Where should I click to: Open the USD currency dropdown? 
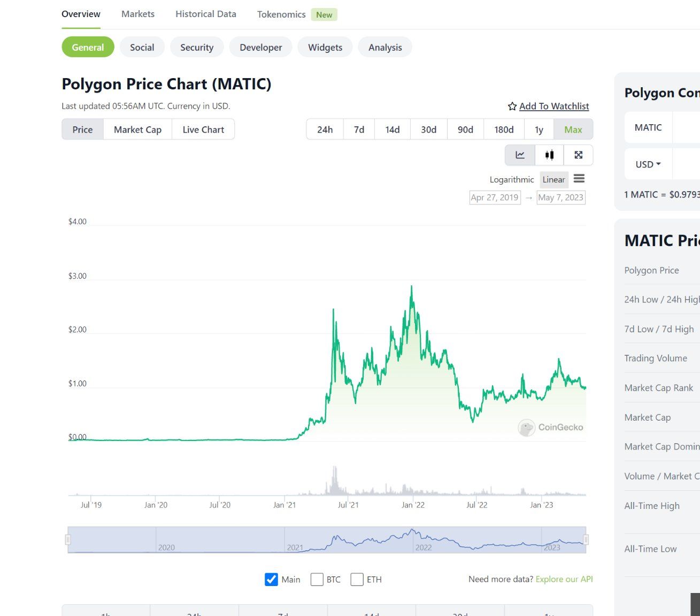[x=648, y=164]
